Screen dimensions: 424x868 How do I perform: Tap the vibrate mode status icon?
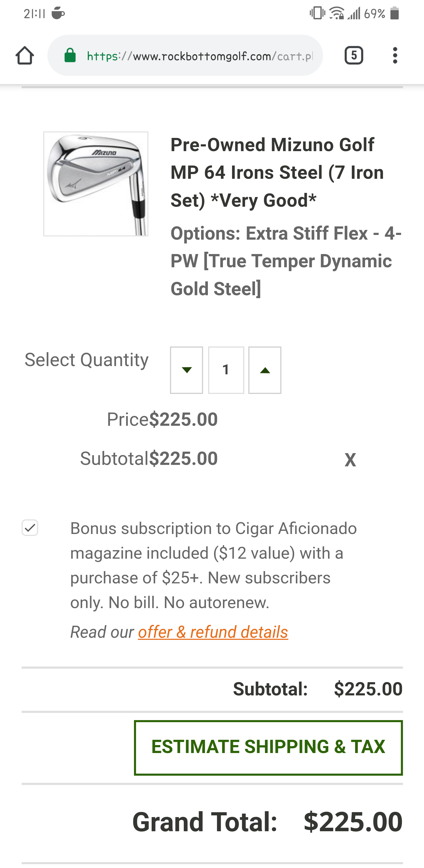[317, 14]
